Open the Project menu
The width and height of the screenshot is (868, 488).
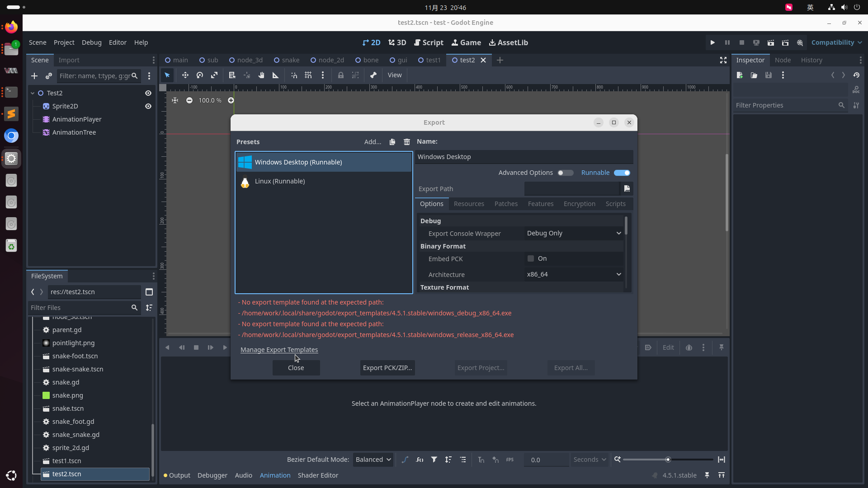click(x=64, y=42)
